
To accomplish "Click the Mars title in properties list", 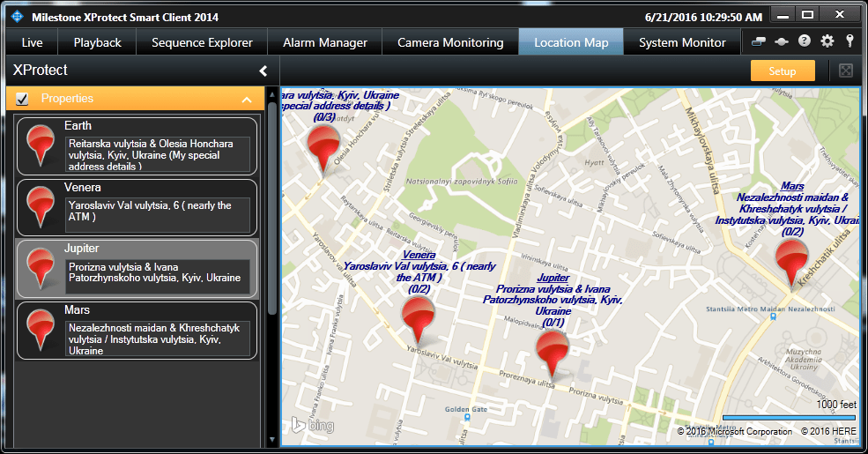I will (77, 309).
